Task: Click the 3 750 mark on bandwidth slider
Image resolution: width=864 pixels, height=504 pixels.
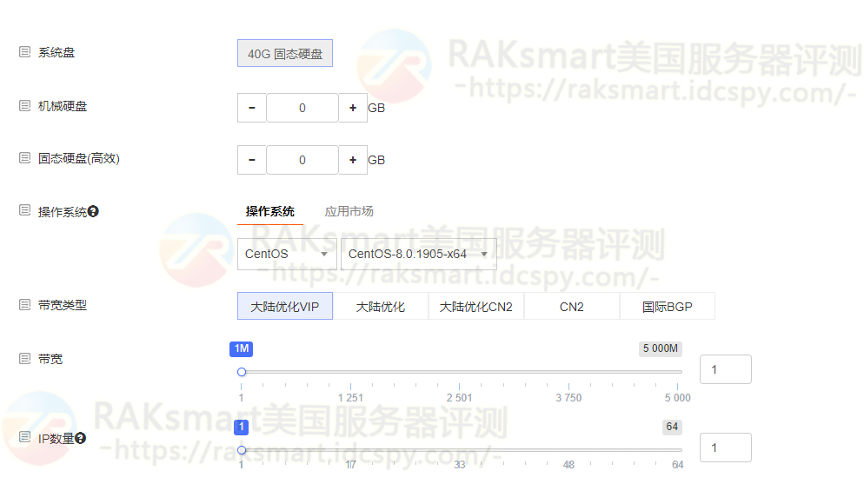Action: (568, 398)
